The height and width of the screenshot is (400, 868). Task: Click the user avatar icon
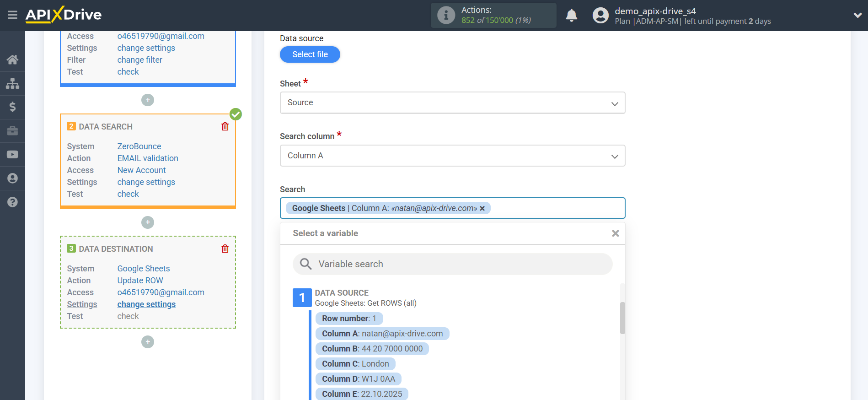tap(600, 16)
